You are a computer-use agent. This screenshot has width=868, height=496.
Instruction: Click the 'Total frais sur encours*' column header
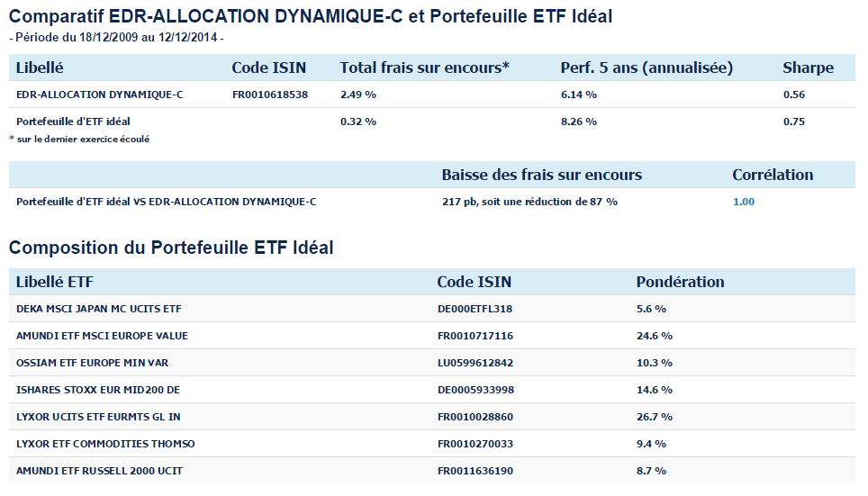pos(424,68)
